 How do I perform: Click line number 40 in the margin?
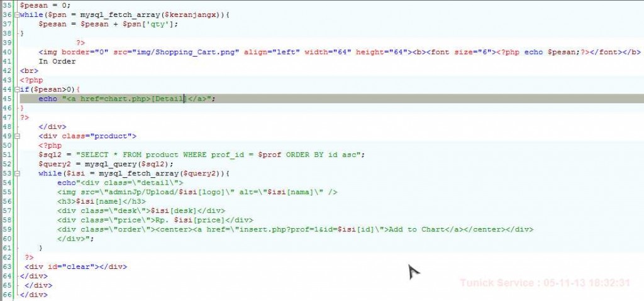pyautogui.click(x=7, y=52)
